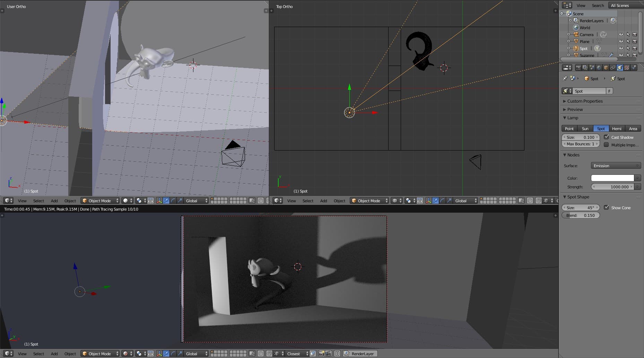Screen dimensions: 644x358
Task: Open the Search menu in the outliner
Action: click(598, 5)
